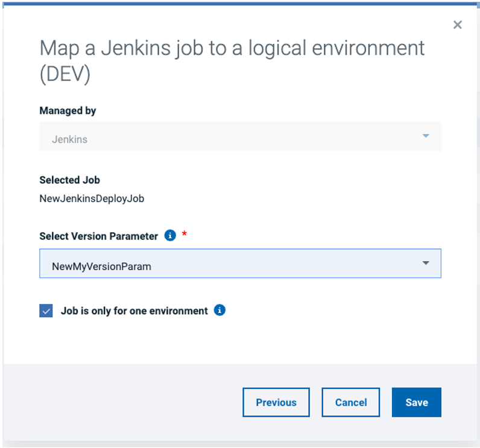The width and height of the screenshot is (480, 448).
Task: Save the Jenkins job mapping
Action: pyautogui.click(x=416, y=402)
